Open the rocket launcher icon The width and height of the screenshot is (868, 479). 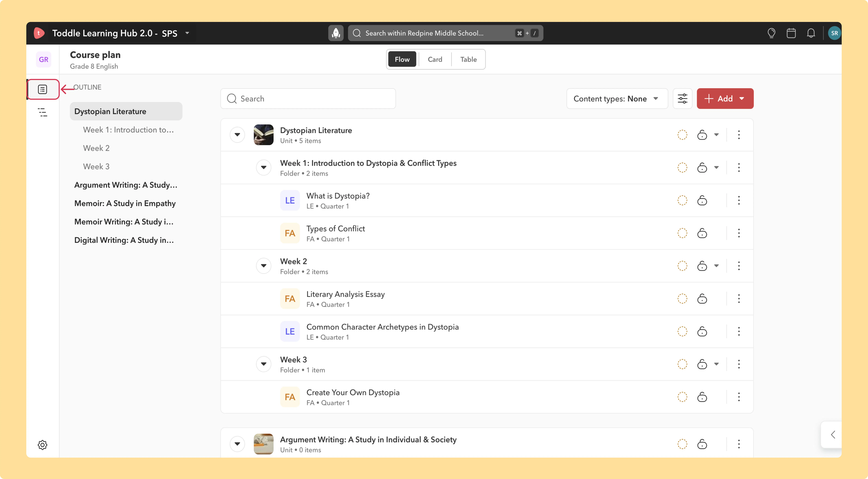tap(336, 33)
